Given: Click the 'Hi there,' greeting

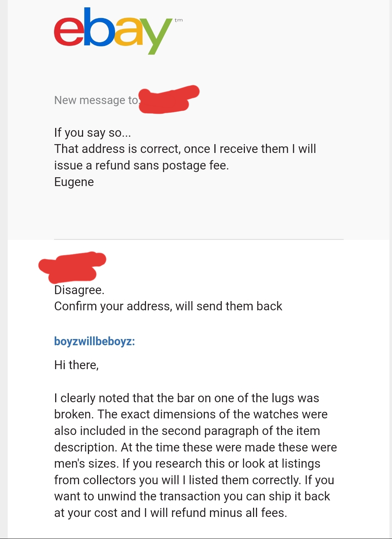Looking at the screenshot, I should pos(76,365).
